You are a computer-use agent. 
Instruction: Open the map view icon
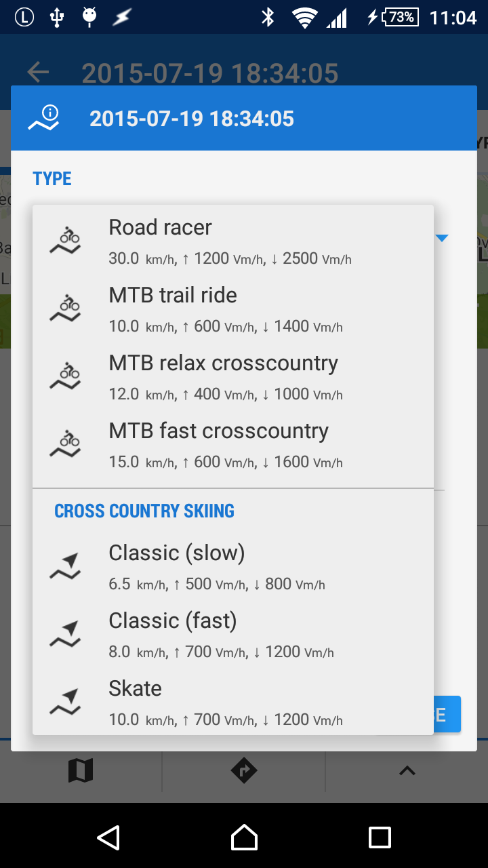(81, 770)
